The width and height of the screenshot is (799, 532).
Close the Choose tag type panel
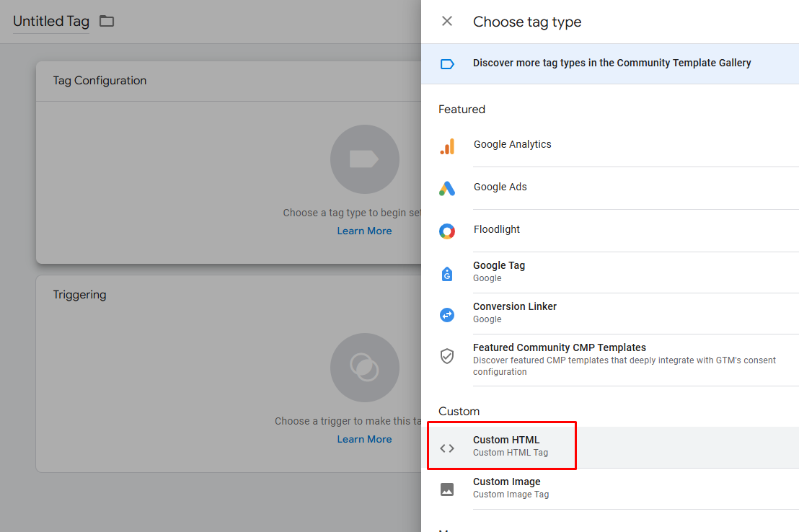[x=447, y=22]
